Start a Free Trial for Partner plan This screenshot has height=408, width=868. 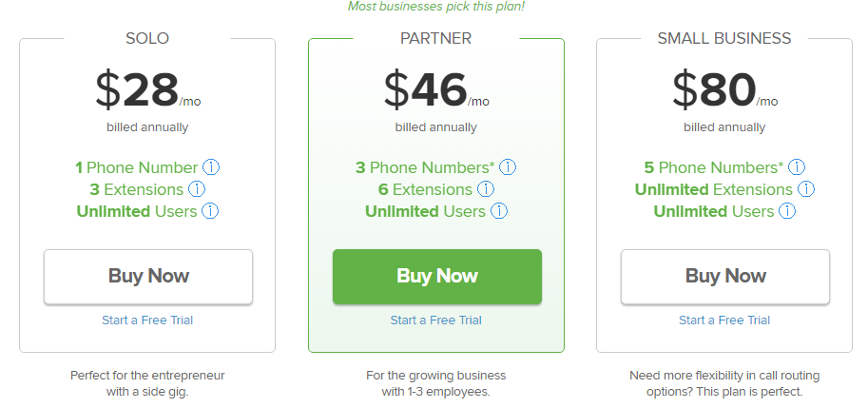click(x=435, y=320)
